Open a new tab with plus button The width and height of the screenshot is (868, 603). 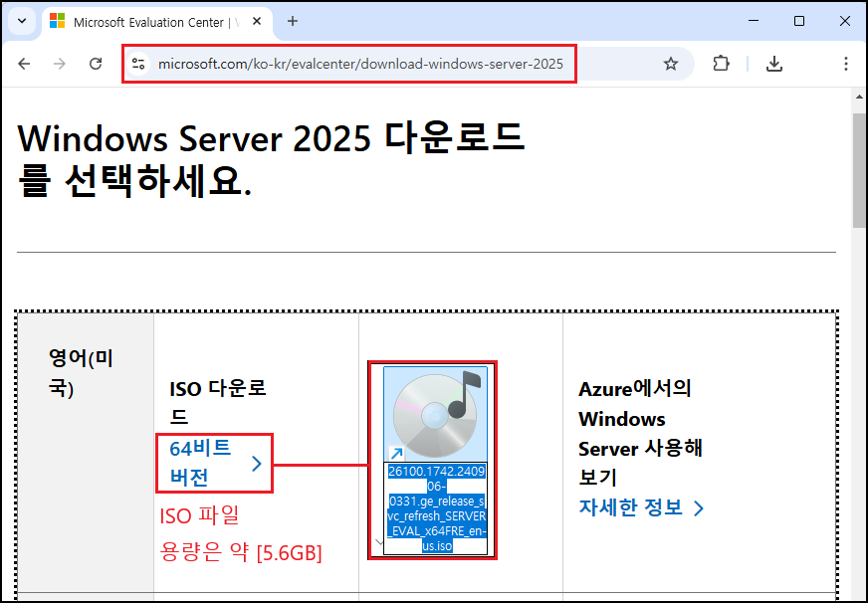pyautogui.click(x=293, y=21)
